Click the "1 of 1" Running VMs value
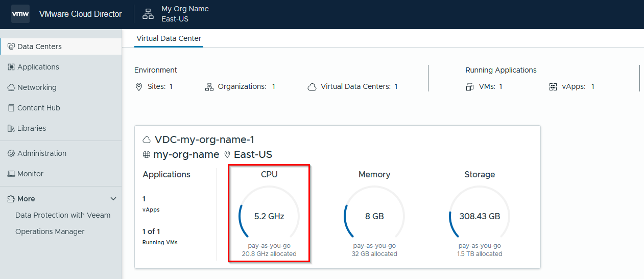Image resolution: width=644 pixels, height=279 pixels. [151, 231]
